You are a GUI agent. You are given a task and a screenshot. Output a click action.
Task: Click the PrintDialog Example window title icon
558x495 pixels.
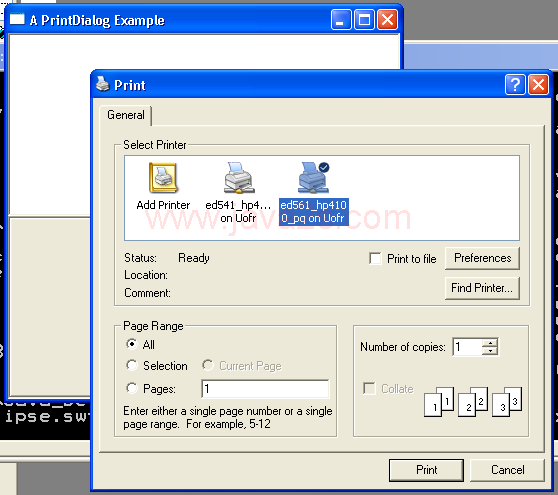[x=17, y=19]
